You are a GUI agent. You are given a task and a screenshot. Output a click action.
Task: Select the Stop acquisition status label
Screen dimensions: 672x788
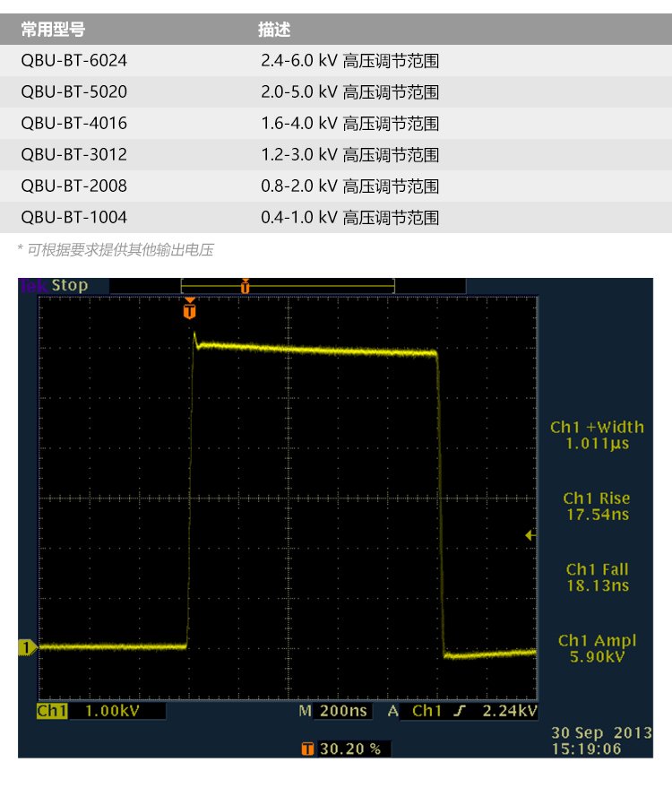coord(70,286)
